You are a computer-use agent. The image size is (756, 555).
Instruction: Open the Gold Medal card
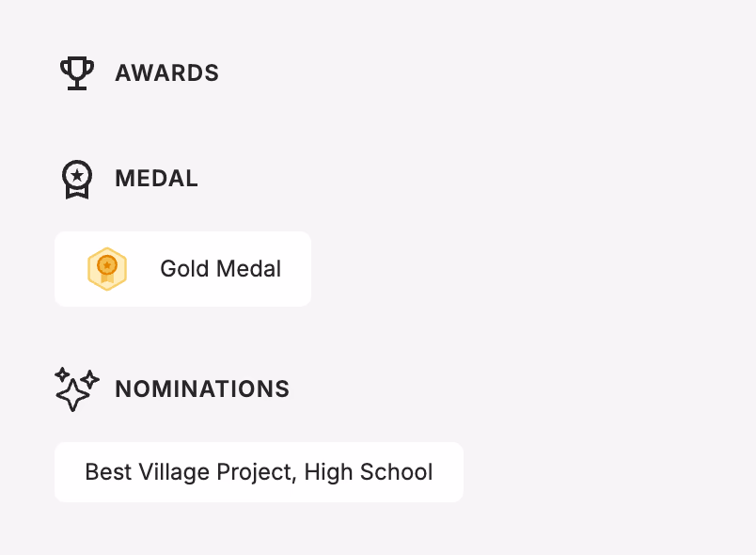(182, 269)
